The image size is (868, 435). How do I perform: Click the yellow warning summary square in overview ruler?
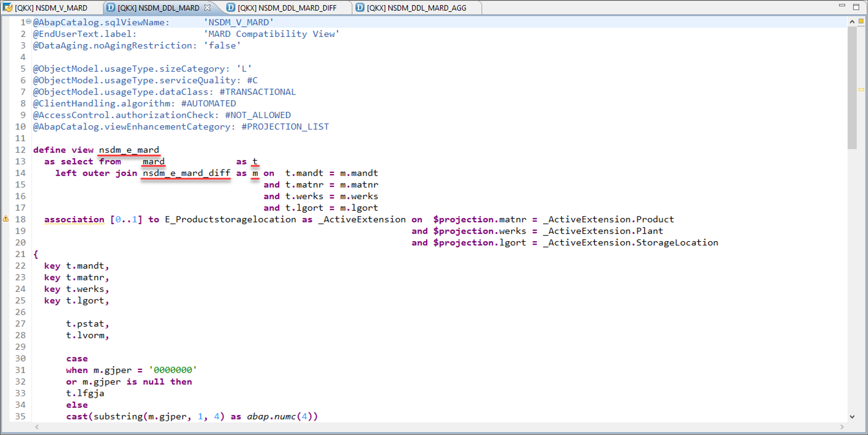point(861,21)
